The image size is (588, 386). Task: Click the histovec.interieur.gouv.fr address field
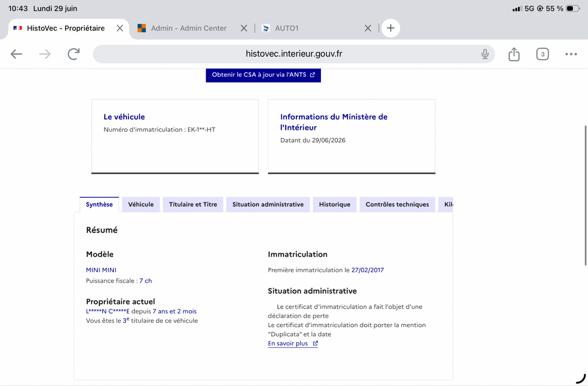[294, 54]
